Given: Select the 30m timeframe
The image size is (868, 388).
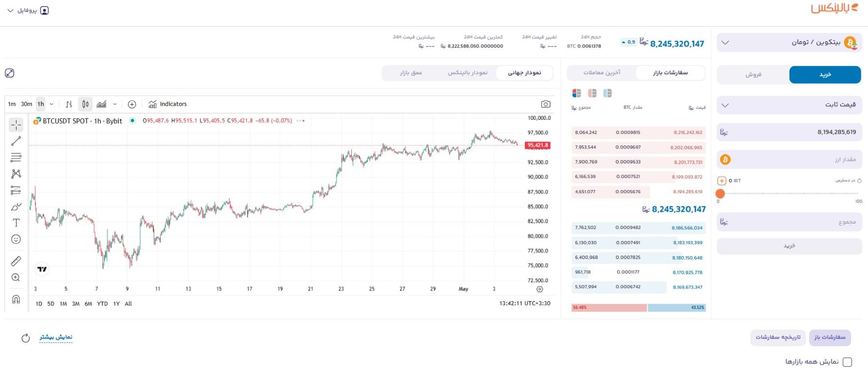Looking at the screenshot, I should (x=27, y=104).
